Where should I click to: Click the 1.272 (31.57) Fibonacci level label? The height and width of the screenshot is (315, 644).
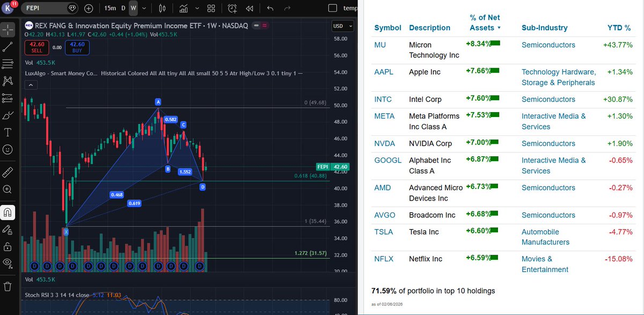pyautogui.click(x=311, y=253)
